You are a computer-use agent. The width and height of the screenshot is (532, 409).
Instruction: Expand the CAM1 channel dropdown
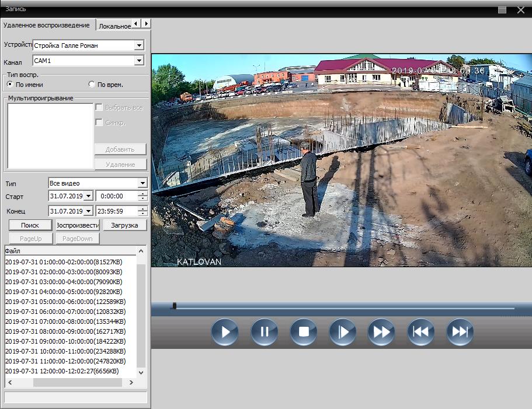(139, 61)
